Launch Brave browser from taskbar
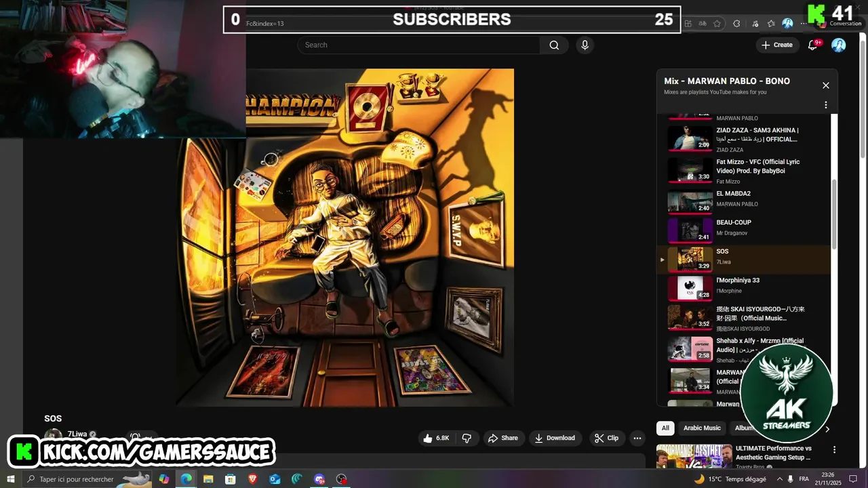This screenshot has height=488, width=868. 252,479
